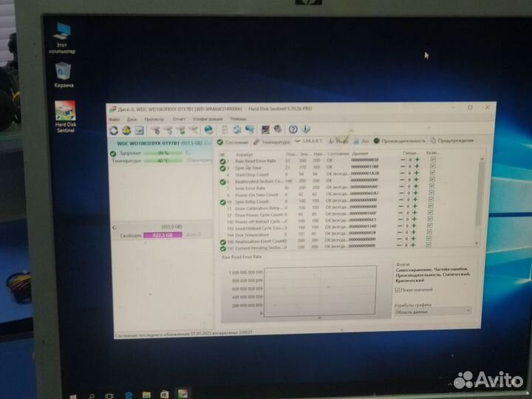Toggle checkbox in the Seek Error Rate row
This screenshot has width=532, height=399.
pyautogui.click(x=432, y=185)
